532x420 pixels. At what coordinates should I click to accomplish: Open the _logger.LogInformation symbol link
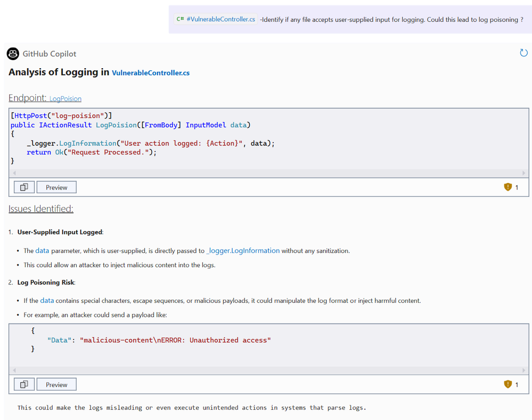243,251
